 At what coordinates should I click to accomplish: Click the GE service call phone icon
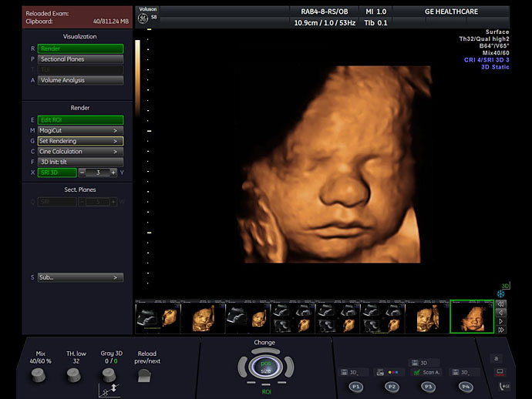(504, 386)
